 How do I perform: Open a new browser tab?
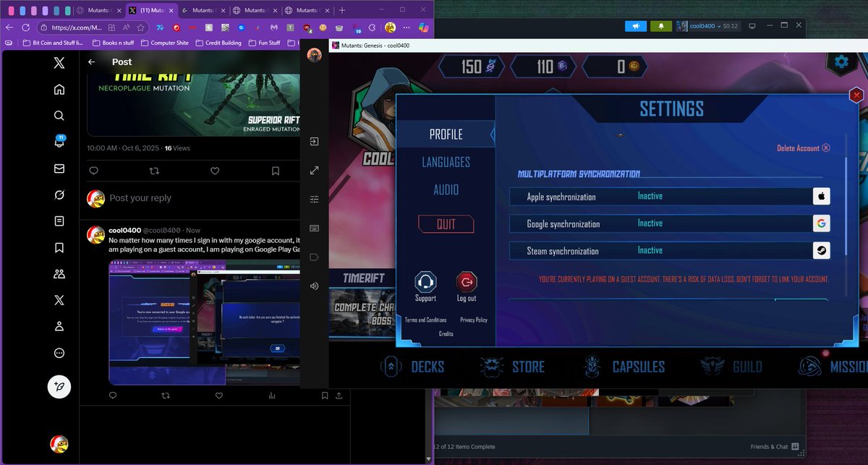(341, 10)
